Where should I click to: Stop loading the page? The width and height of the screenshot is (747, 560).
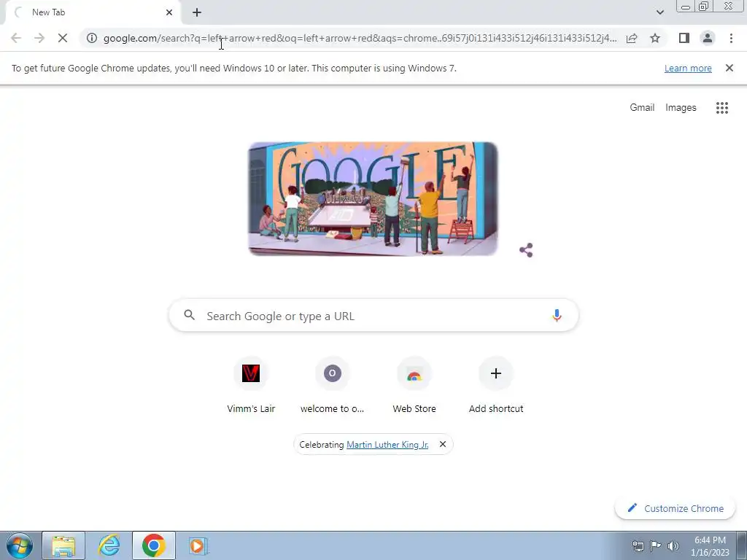tap(63, 38)
